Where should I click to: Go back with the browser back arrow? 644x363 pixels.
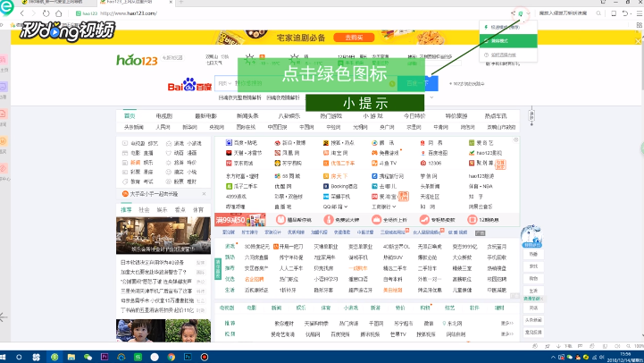(x=22, y=13)
